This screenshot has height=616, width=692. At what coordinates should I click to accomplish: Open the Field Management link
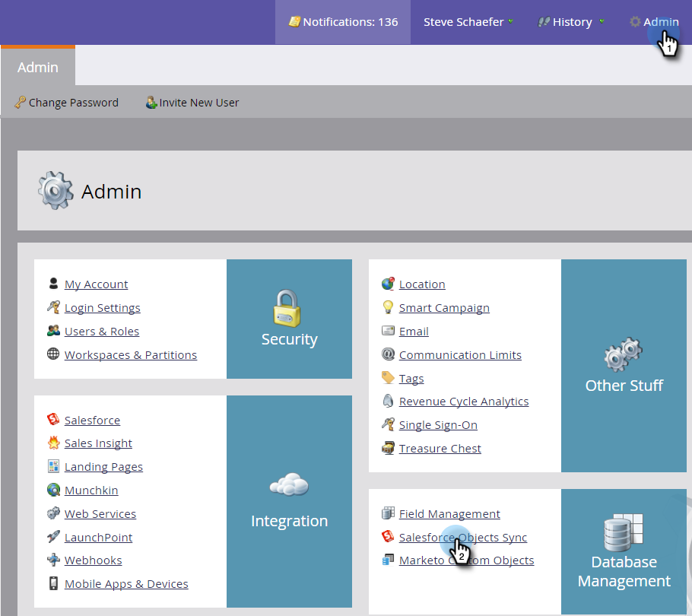point(449,513)
